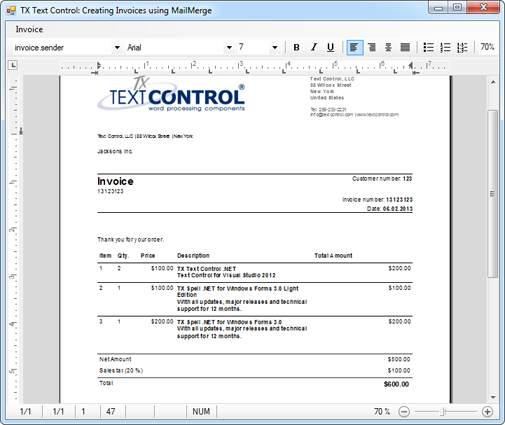
Task: Toggle italic formatting button
Action: coord(313,48)
